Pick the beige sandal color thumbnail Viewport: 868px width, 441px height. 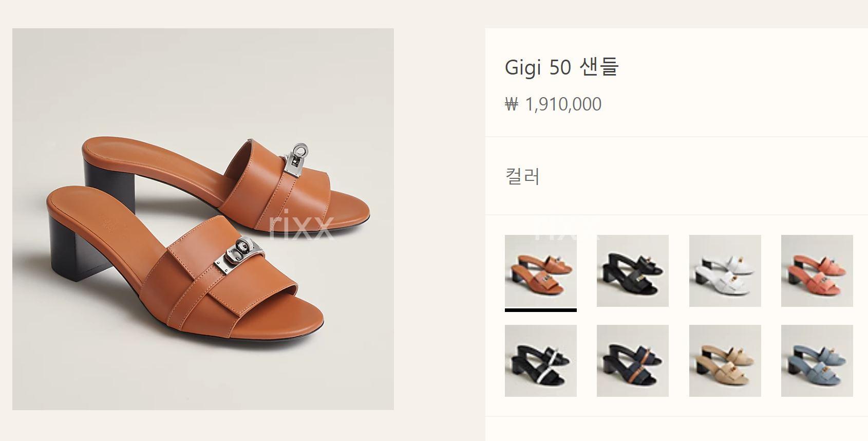click(725, 361)
